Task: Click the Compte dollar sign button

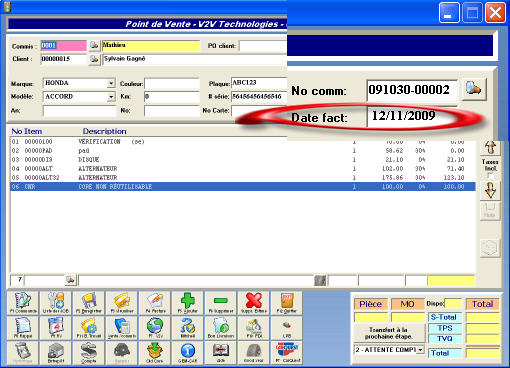Action: coord(89,353)
